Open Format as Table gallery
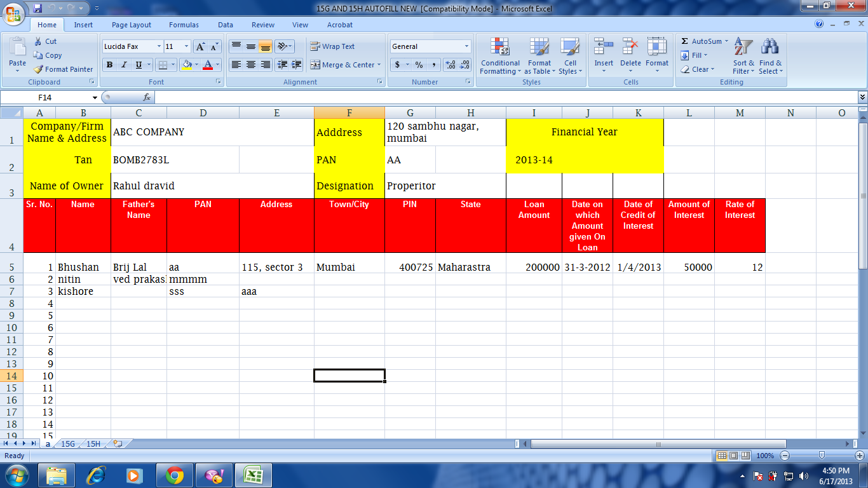Image resolution: width=868 pixels, height=488 pixels. (539, 56)
